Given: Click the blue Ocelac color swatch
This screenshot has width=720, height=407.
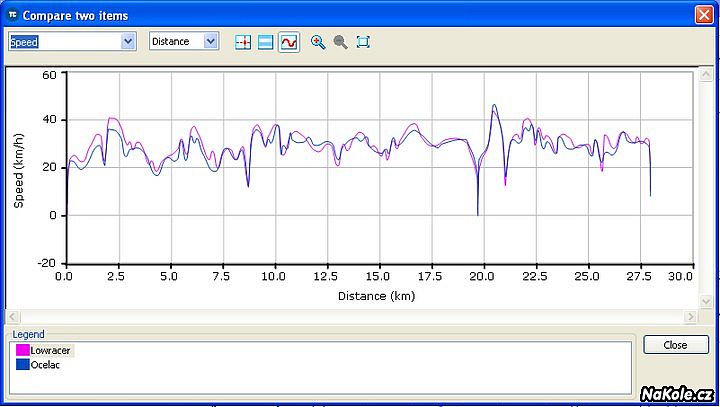Looking at the screenshot, I should pos(22,365).
